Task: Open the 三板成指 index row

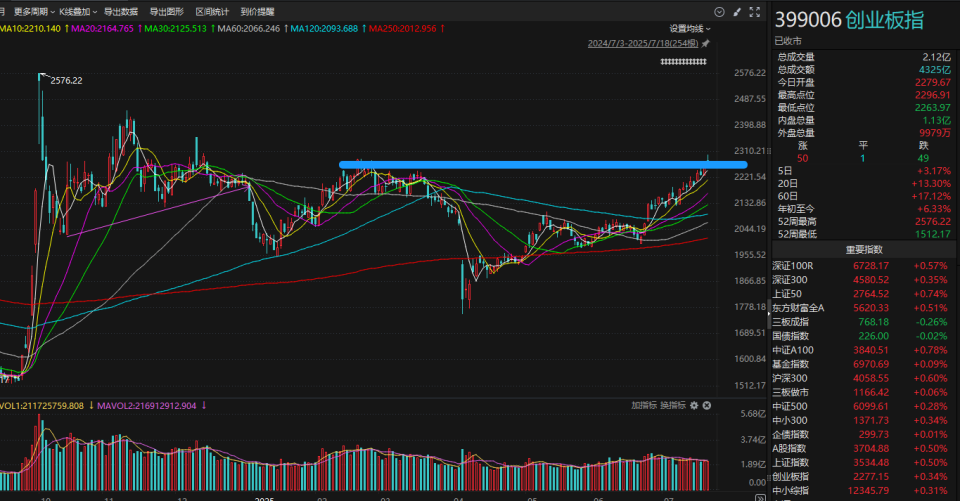Action: (860, 322)
